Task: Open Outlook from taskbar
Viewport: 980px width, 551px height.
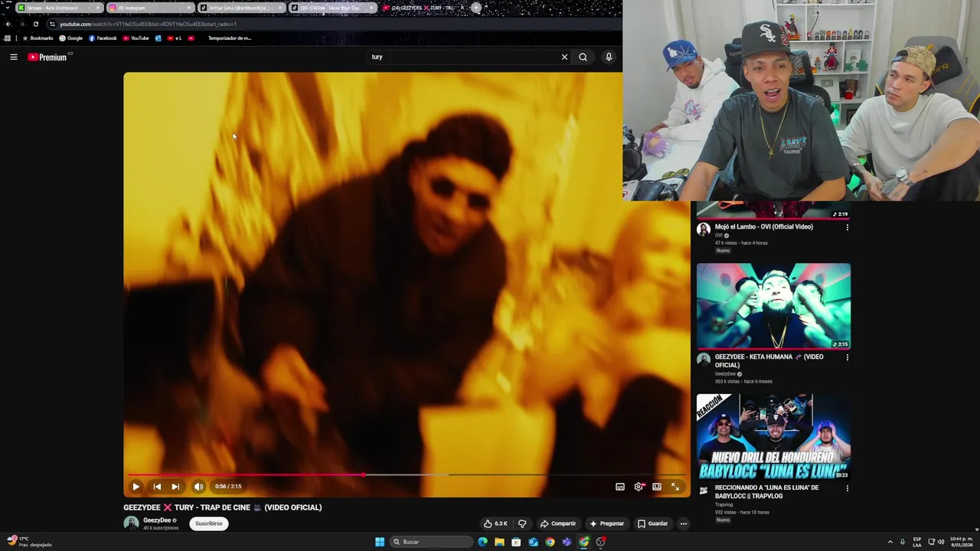Action: click(533, 542)
